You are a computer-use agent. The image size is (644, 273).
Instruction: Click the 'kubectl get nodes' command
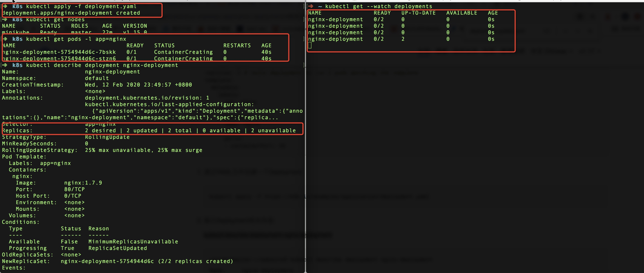coord(55,19)
